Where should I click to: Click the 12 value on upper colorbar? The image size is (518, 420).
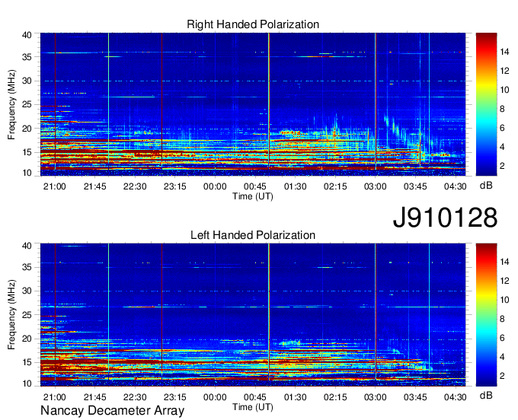[504, 71]
